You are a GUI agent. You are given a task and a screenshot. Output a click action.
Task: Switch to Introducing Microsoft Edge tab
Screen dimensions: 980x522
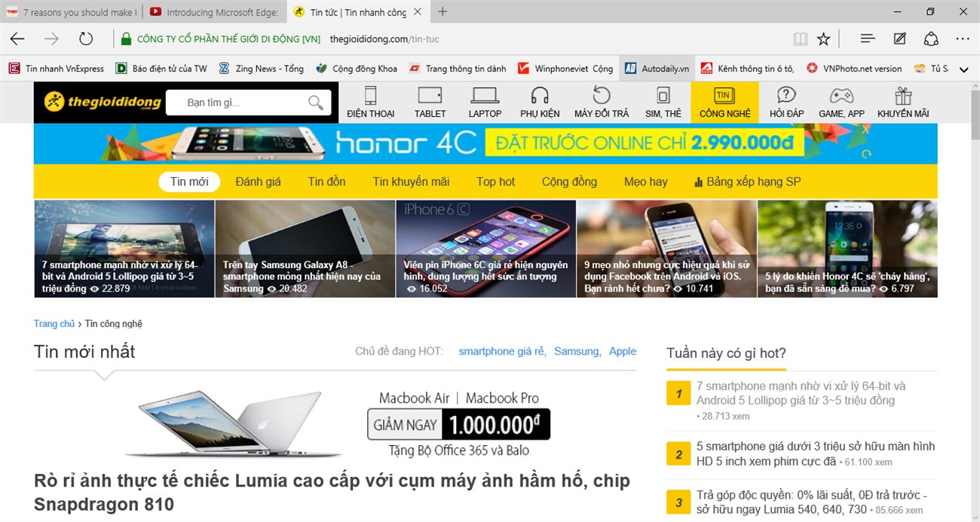214,12
